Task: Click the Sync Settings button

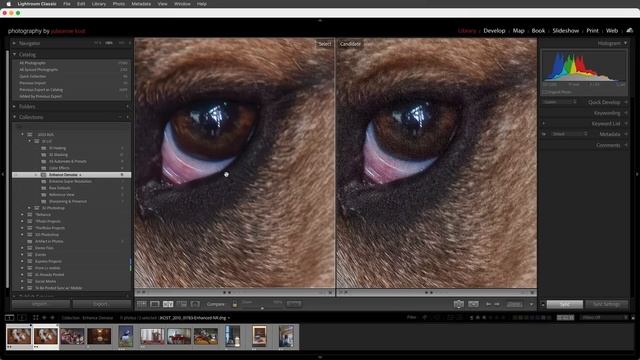Action: click(606, 304)
